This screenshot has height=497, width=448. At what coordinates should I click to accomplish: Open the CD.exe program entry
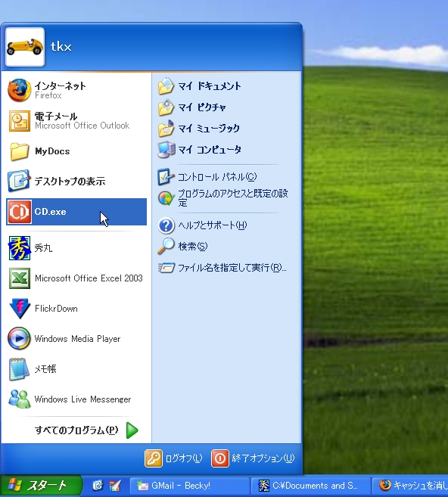76,212
